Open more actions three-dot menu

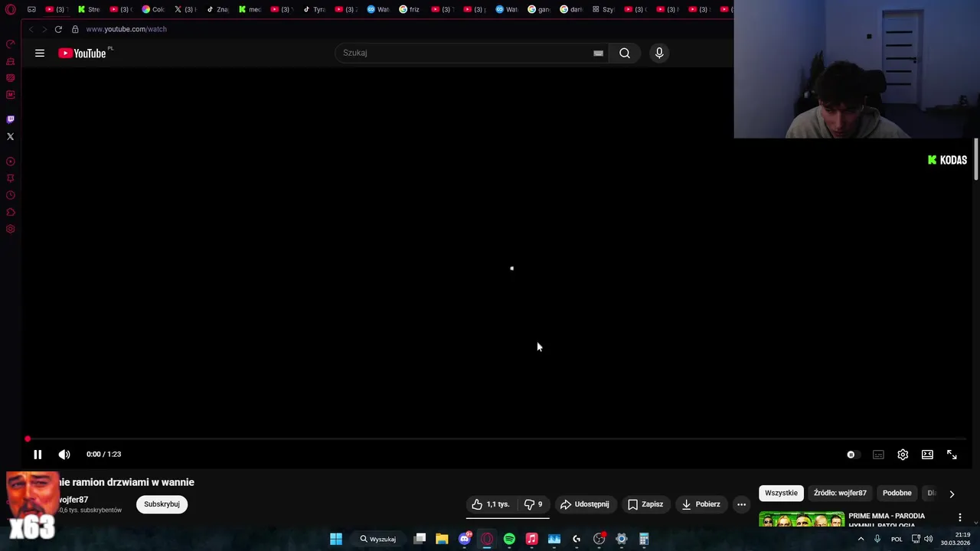click(x=741, y=504)
